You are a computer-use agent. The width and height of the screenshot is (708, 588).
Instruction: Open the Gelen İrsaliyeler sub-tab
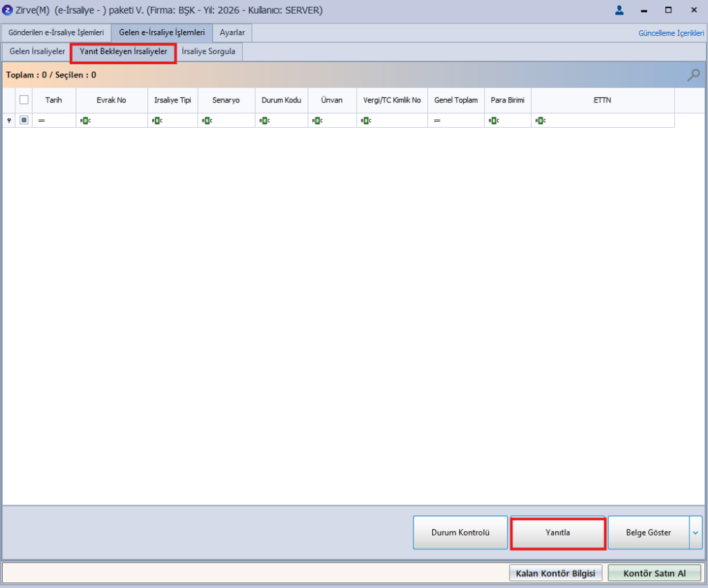click(x=37, y=51)
